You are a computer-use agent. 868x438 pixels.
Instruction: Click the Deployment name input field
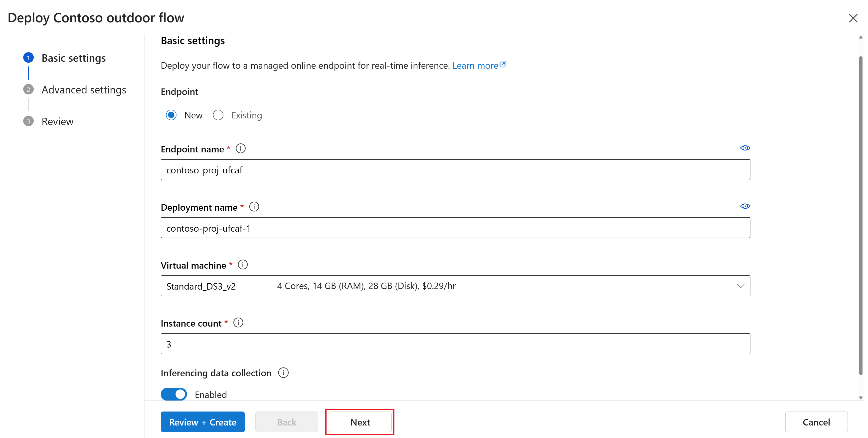[455, 228]
